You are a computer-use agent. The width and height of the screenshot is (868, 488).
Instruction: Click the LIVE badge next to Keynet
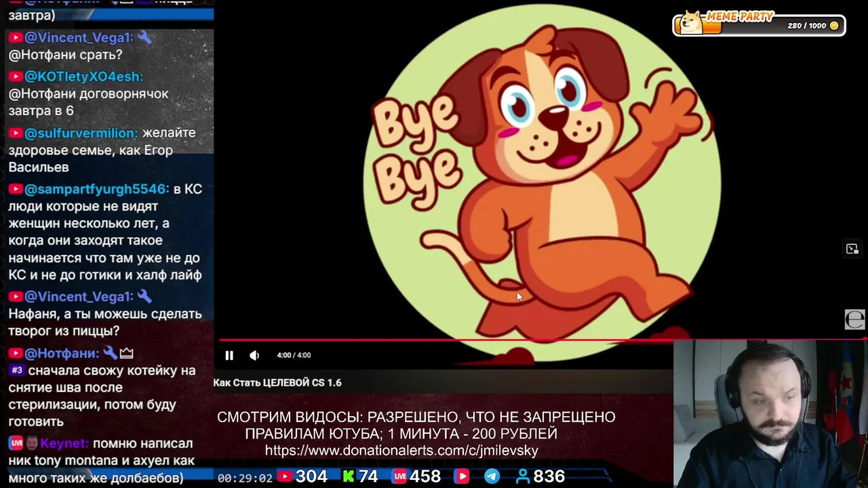pyautogui.click(x=16, y=443)
